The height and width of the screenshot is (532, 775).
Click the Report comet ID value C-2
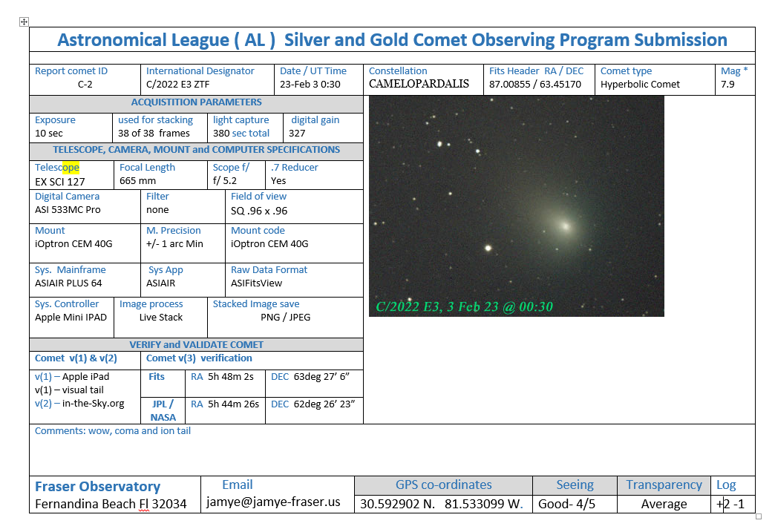[x=85, y=85]
